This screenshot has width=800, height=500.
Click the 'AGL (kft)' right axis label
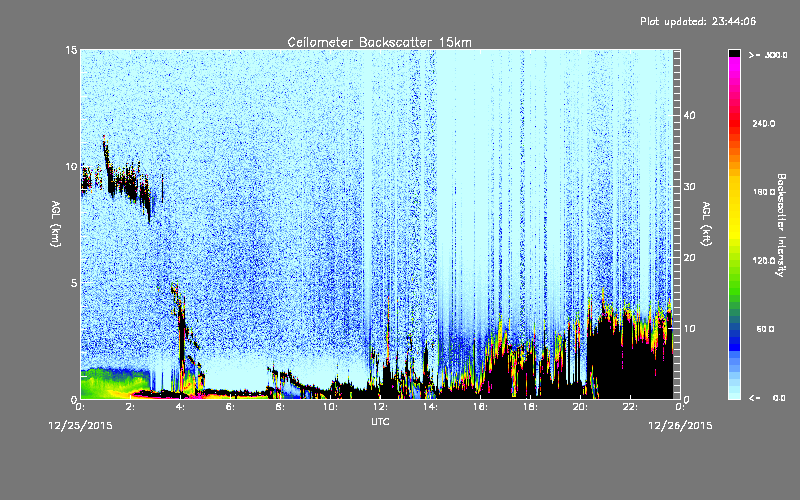point(706,223)
